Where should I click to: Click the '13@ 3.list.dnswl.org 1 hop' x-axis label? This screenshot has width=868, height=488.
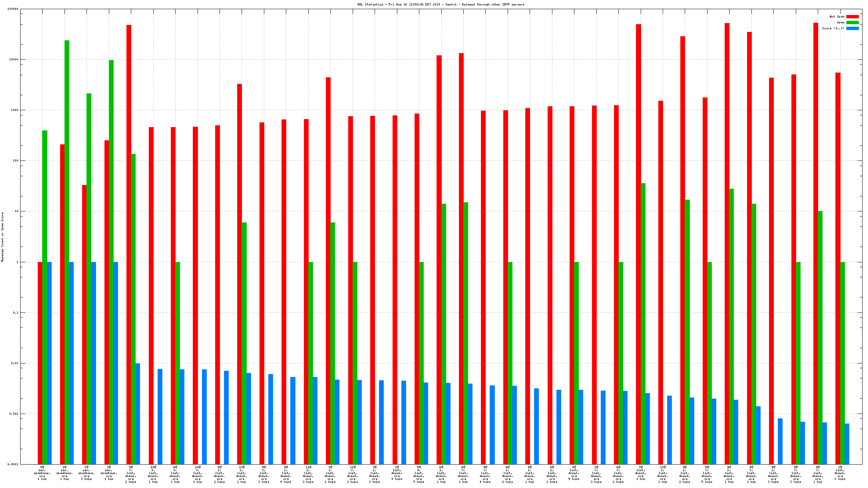[242, 474]
